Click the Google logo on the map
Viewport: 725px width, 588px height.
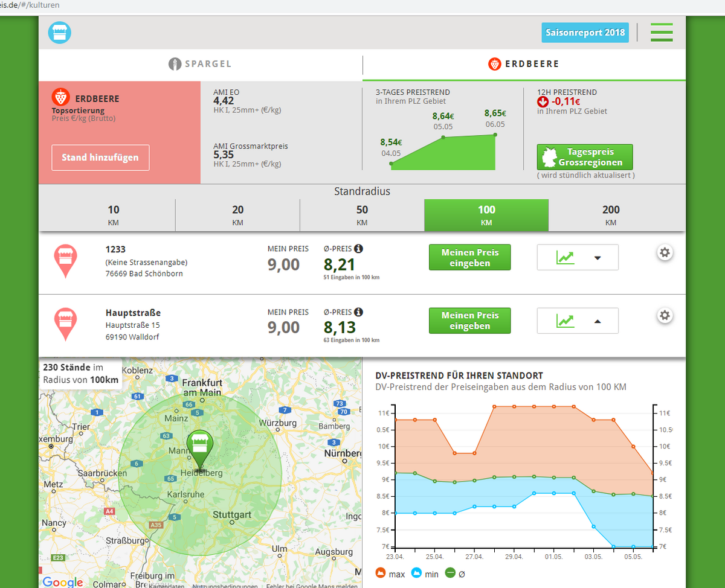[x=63, y=582]
